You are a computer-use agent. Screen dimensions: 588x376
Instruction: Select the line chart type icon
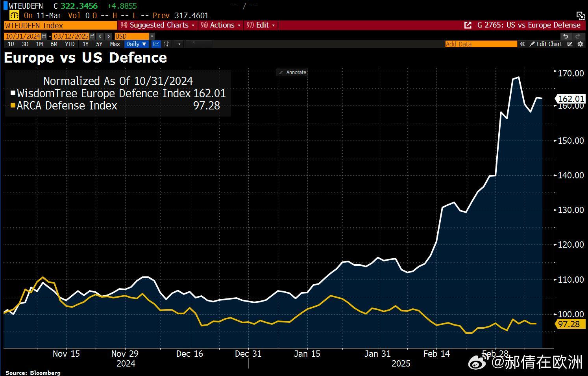(x=156, y=44)
